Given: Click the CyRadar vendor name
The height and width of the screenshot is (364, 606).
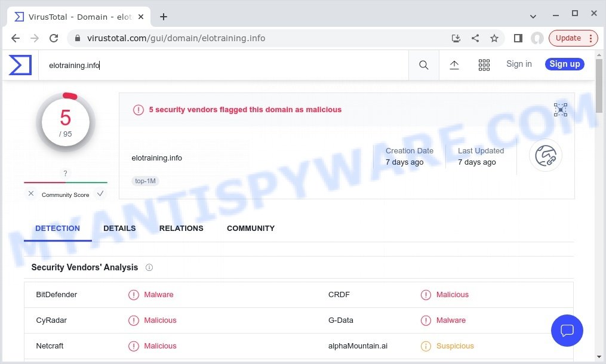Looking at the screenshot, I should (x=51, y=320).
